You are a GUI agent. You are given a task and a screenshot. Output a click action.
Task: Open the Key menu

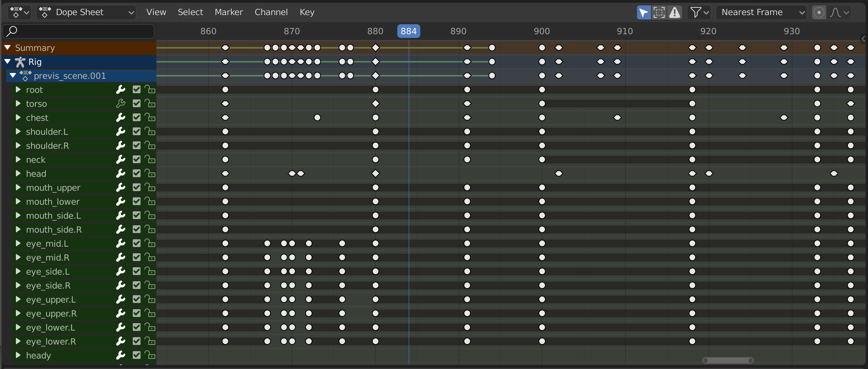pos(306,12)
